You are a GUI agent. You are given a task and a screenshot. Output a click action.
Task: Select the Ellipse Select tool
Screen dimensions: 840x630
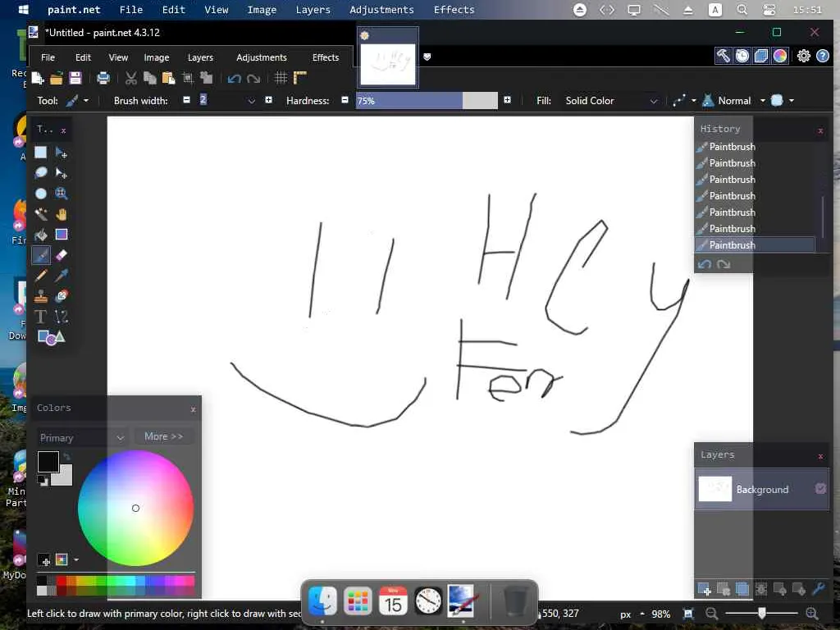point(41,194)
